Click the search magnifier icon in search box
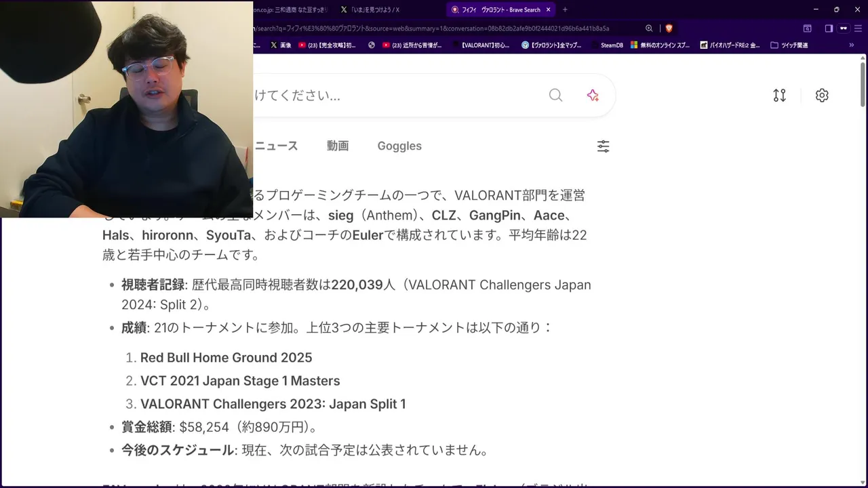 click(x=555, y=96)
